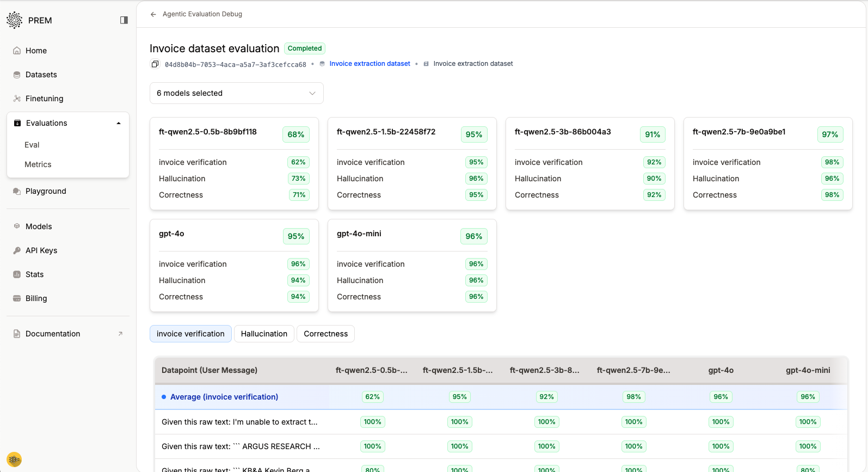Open the 6 models selected dropdown
The image size is (868, 472).
tap(237, 93)
